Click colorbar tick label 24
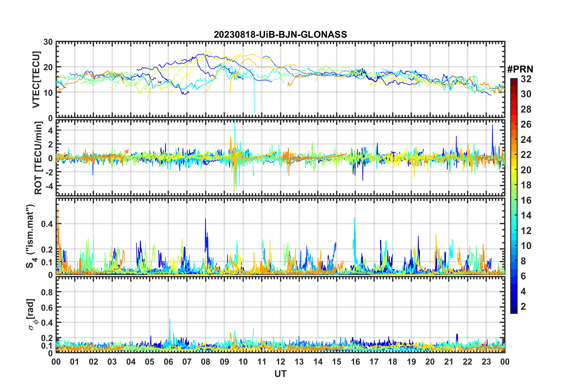Image resolution: width=561 pixels, height=392 pixels. click(x=526, y=140)
